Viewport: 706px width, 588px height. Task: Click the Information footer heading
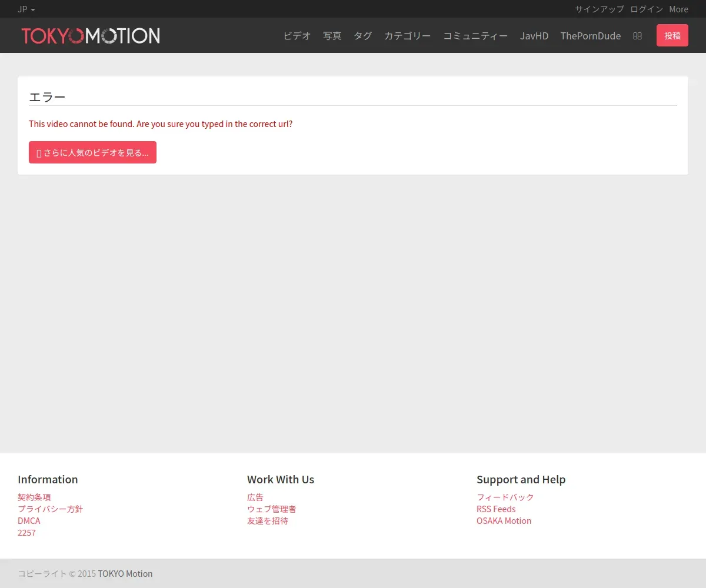click(x=48, y=479)
